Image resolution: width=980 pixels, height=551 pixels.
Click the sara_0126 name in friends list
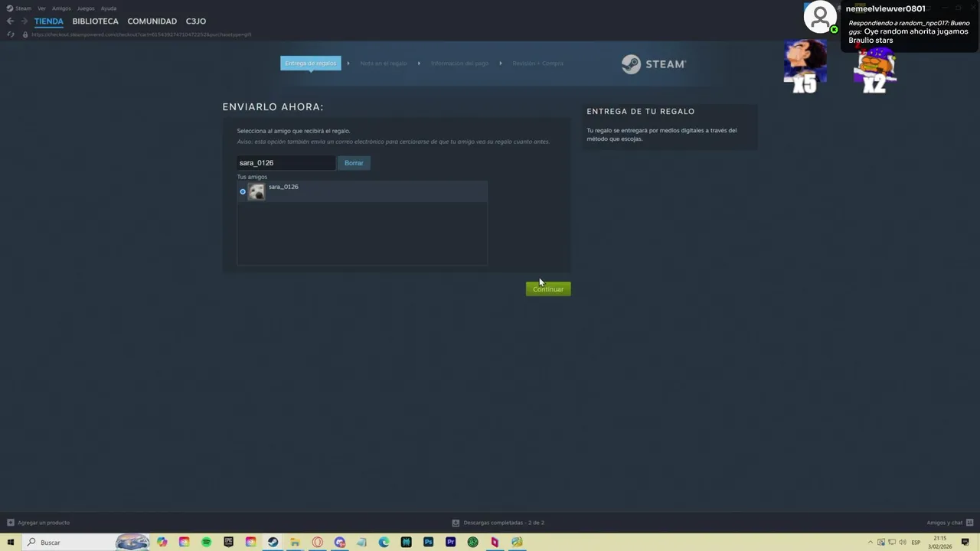pyautogui.click(x=283, y=187)
